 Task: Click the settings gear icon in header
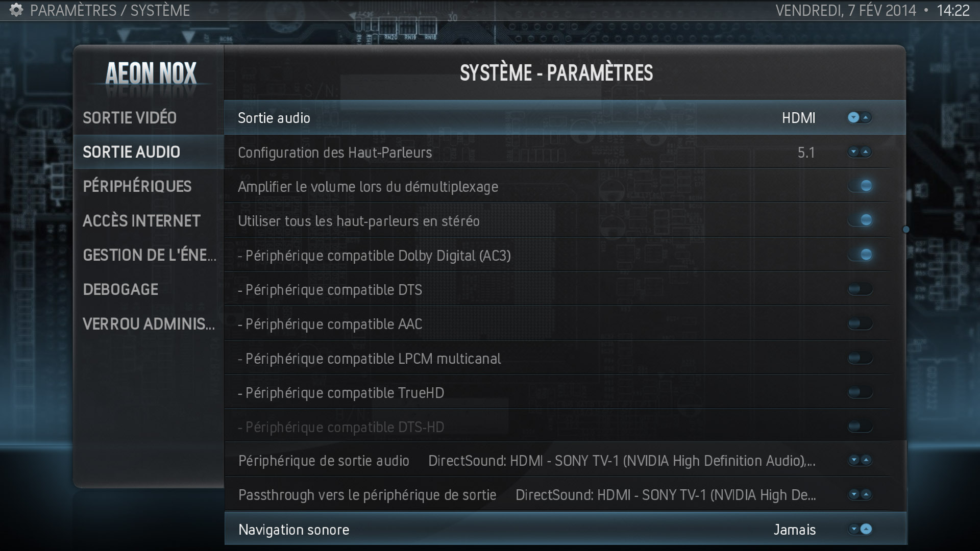[x=16, y=10]
